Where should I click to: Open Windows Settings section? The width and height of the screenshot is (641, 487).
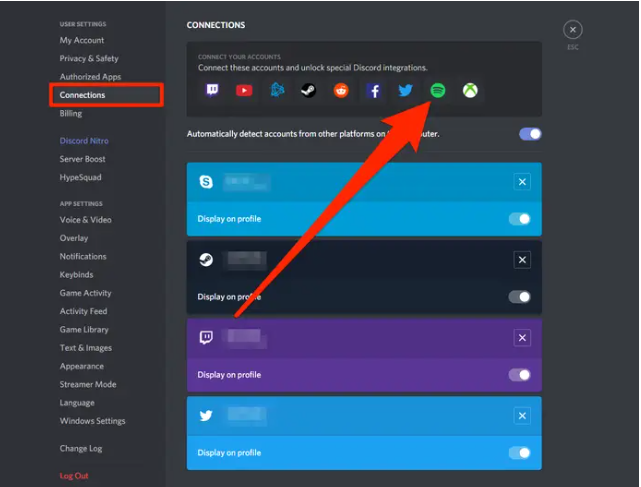click(92, 421)
